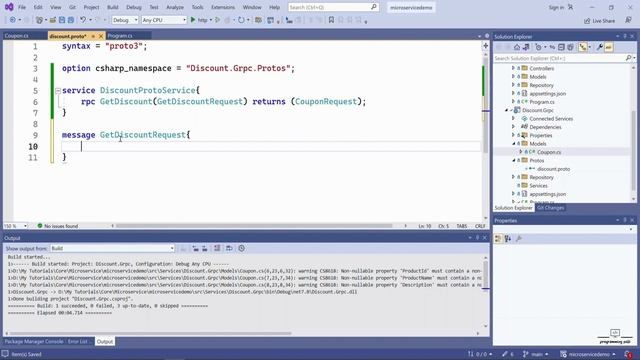Viewport: 640px width, 360px height.
Task: Click the main branch status bar button
Action: tap(536, 354)
